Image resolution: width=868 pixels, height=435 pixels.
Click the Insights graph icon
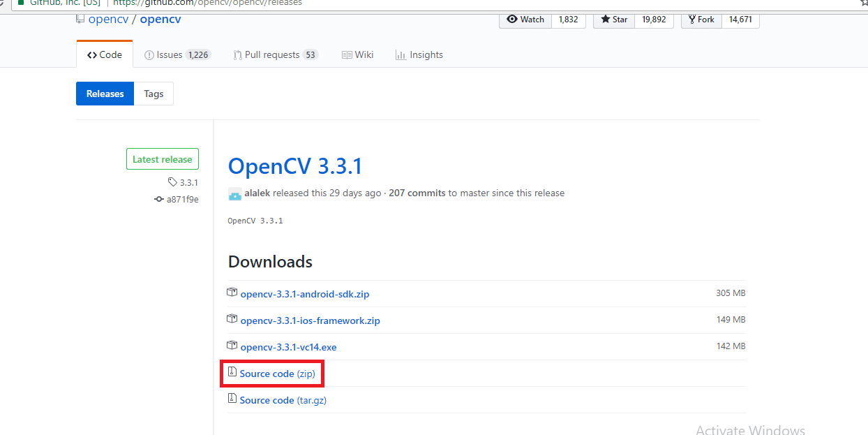coord(401,55)
